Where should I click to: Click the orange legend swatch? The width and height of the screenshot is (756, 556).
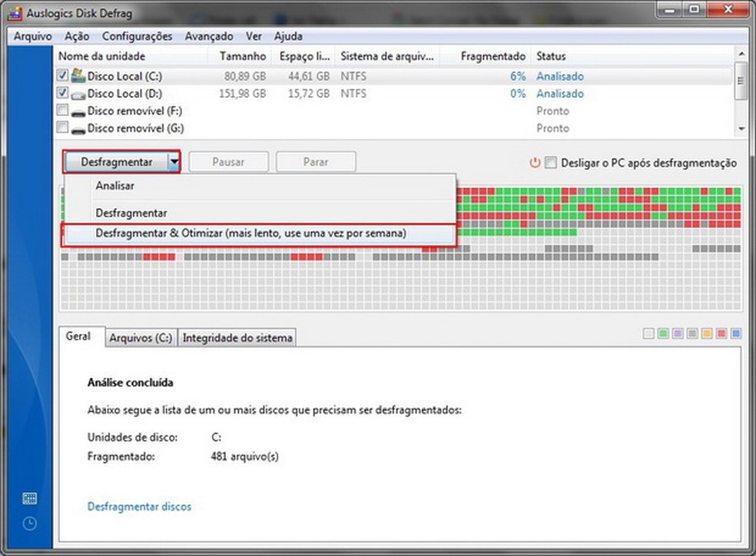coord(707,333)
